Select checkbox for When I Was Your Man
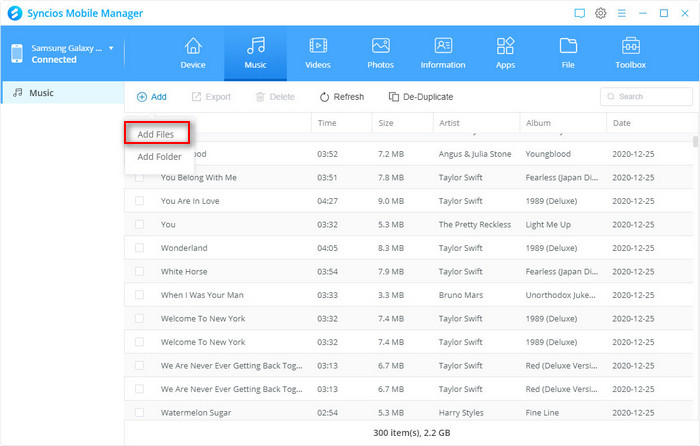This screenshot has width=700, height=446. point(140,295)
